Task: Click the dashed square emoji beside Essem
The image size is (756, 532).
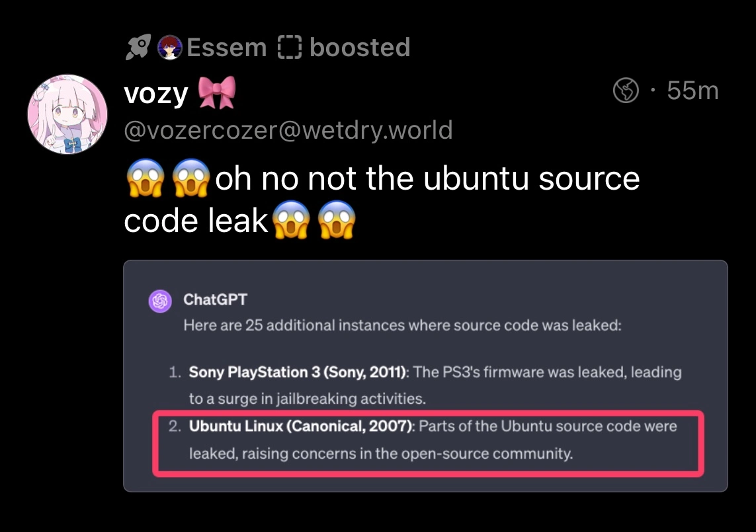Action: coord(290,48)
